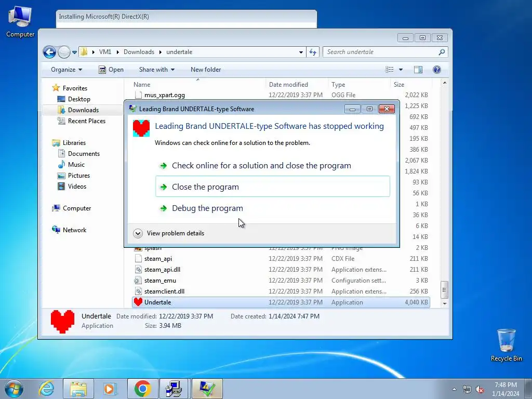Launch Internet Explorer from the taskbar
Viewport: 532px width, 399px height.
pos(46,389)
